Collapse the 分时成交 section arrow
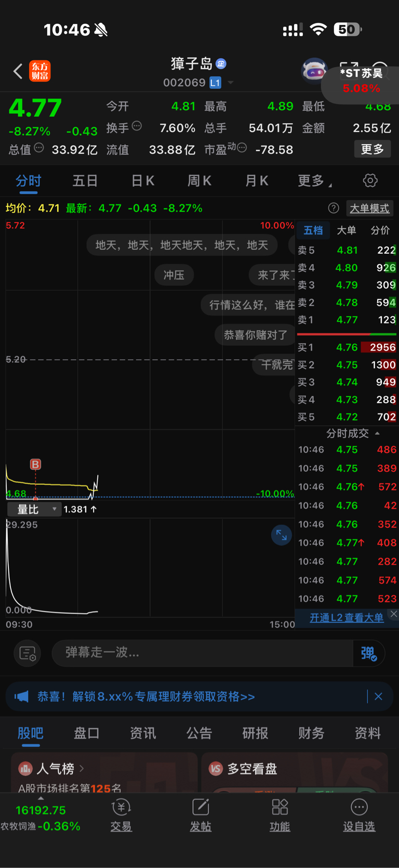Viewport: 399px width, 868px height. [x=378, y=433]
